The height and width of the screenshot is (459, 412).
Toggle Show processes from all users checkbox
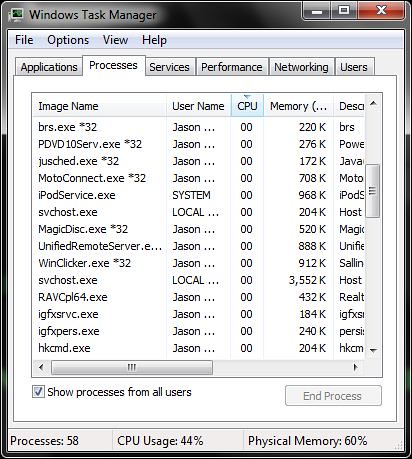(x=38, y=391)
